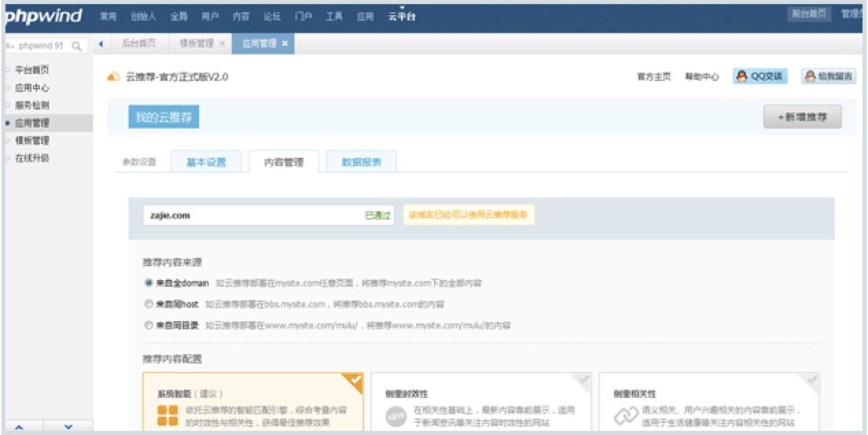The image size is (868, 435).
Task: Click the checkmark corner of 侧重时效性 card
Action: click(582, 381)
